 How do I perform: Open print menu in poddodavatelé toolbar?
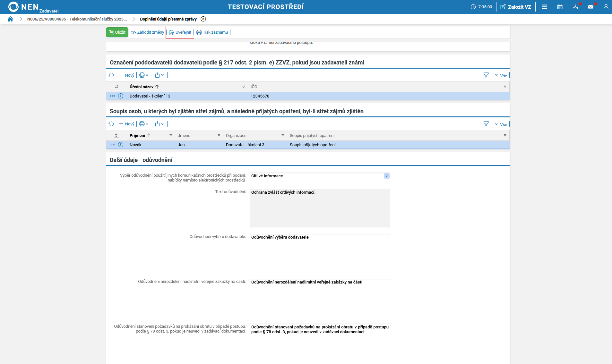coord(144,75)
